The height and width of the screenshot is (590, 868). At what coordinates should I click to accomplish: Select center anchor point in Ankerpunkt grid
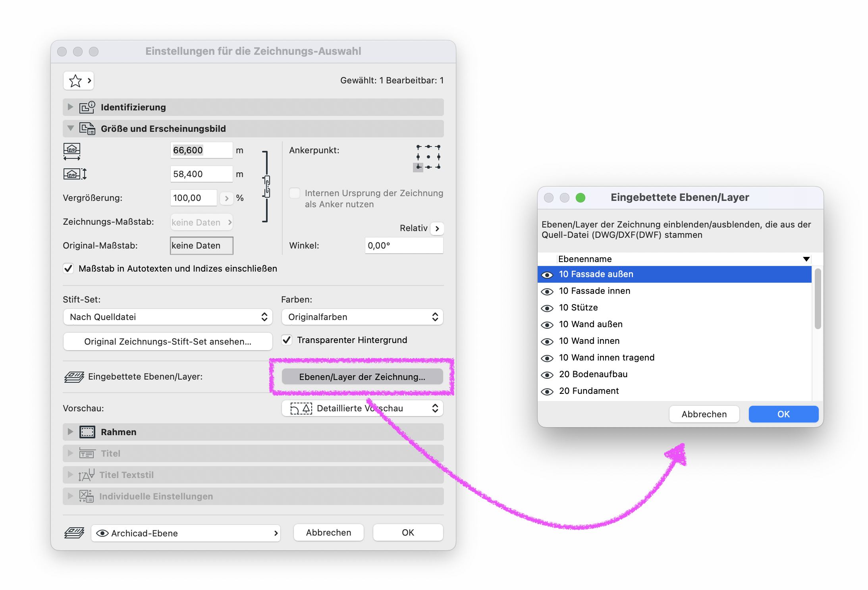tap(428, 157)
